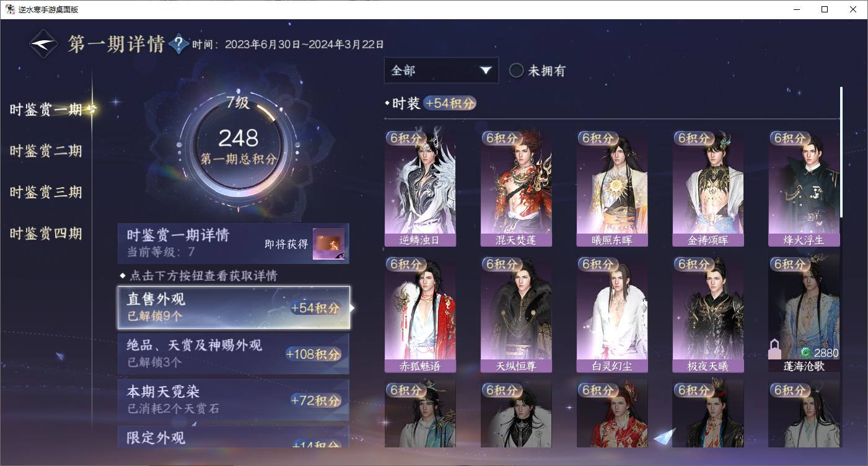The width and height of the screenshot is (868, 466).
Task: Expand 绝品、天赏及神赐外观 details
Action: [234, 353]
